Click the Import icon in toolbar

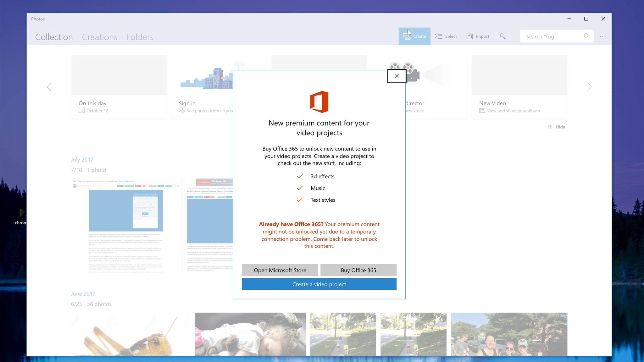pyautogui.click(x=469, y=36)
